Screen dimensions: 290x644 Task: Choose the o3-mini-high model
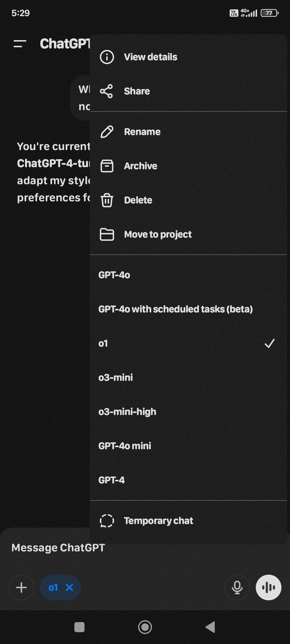[188, 412]
